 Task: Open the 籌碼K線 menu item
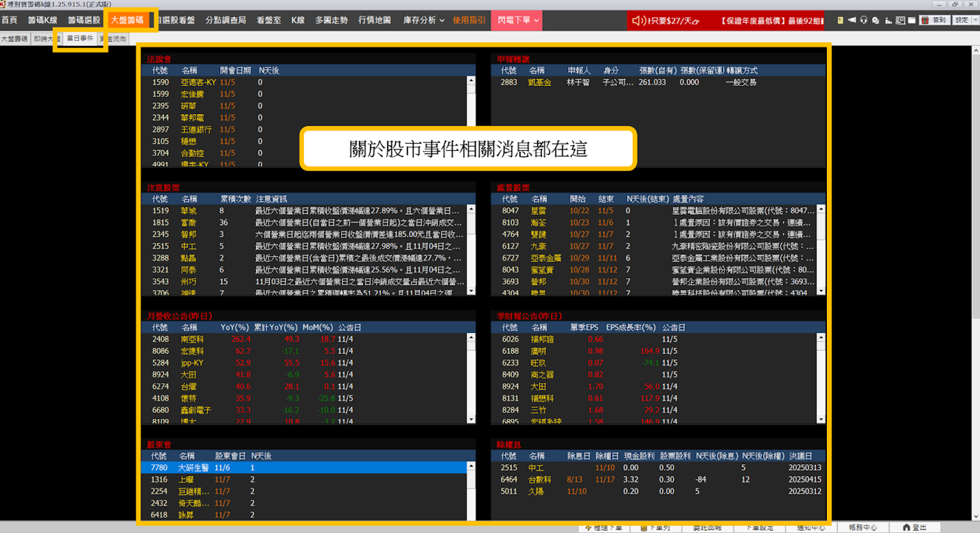pyautogui.click(x=43, y=20)
